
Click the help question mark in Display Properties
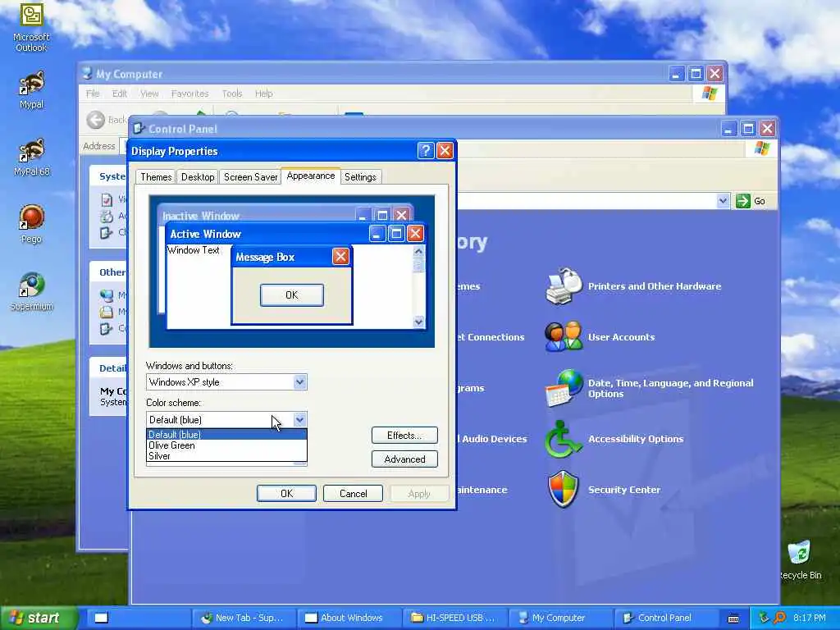coord(426,151)
